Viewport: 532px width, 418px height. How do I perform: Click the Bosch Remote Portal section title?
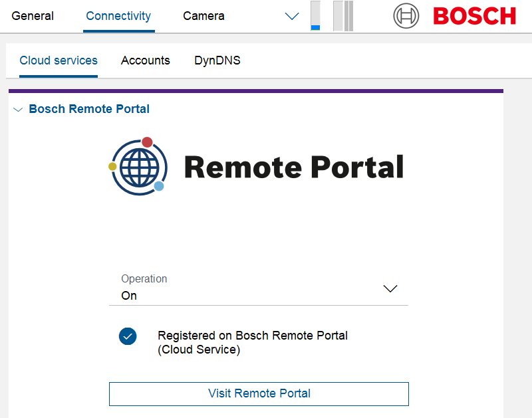pyautogui.click(x=89, y=109)
